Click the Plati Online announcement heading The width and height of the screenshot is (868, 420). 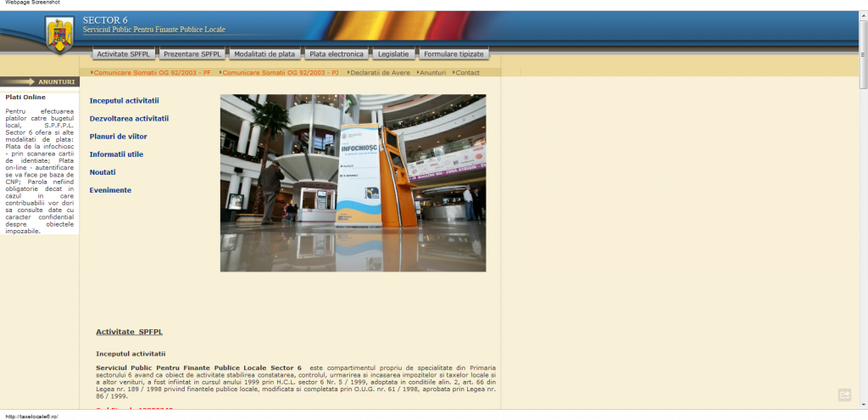coord(25,98)
